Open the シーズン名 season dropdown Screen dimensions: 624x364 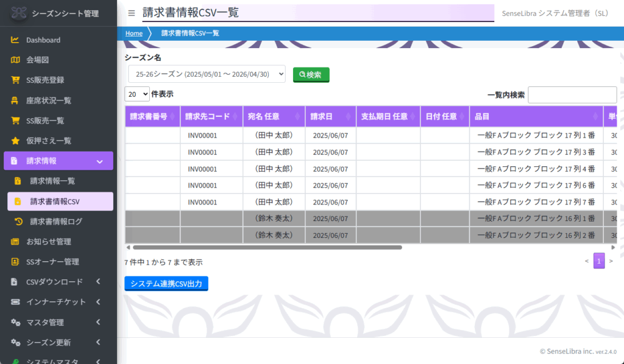pos(207,74)
